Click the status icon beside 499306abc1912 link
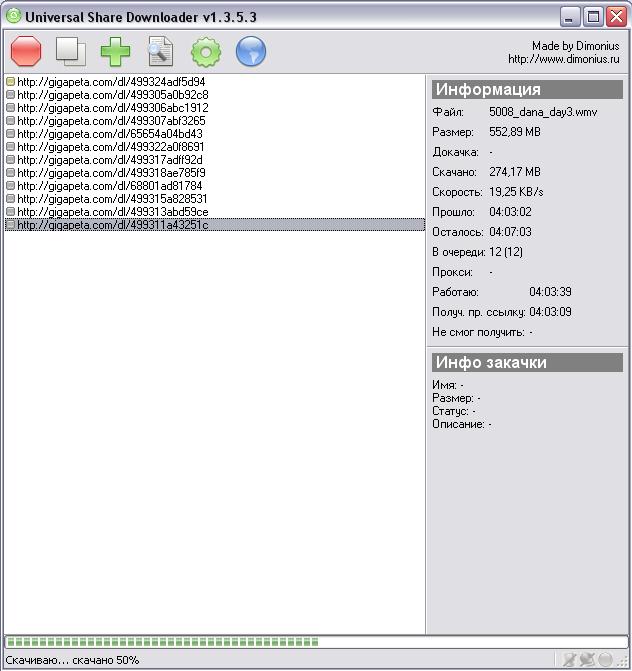632x671 pixels. coord(11,107)
